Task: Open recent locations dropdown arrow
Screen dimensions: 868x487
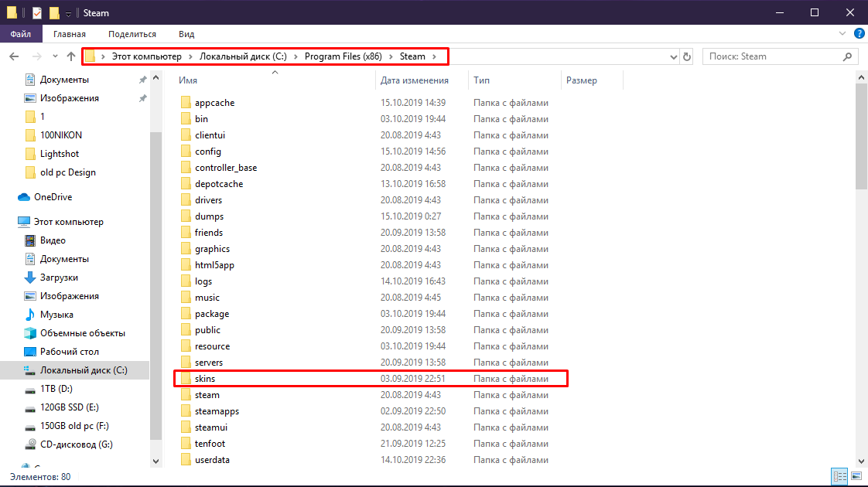Action: tap(55, 56)
